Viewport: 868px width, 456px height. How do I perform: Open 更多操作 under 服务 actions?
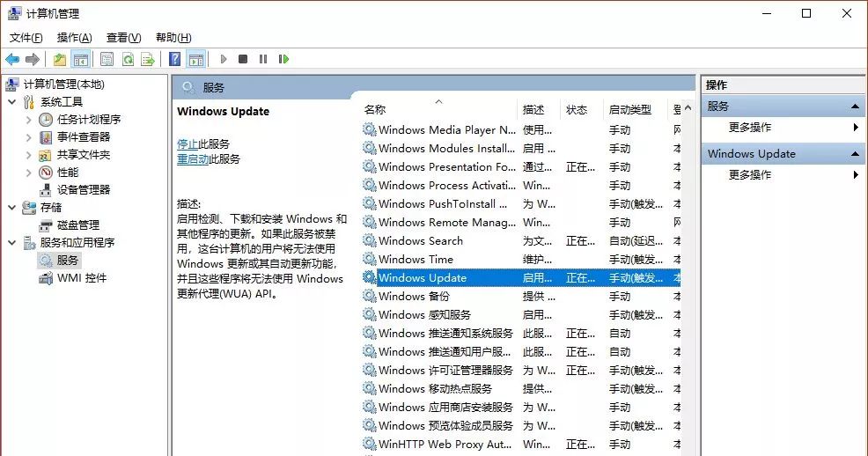749,128
